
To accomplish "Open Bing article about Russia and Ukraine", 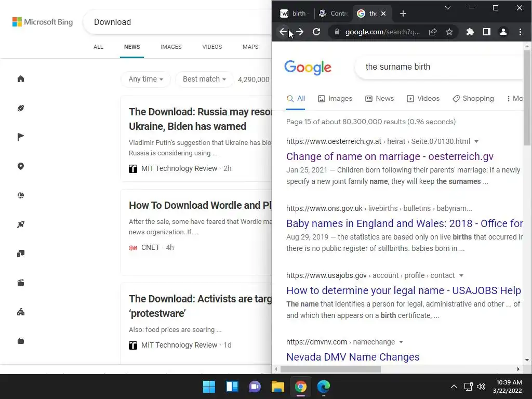I will point(200,119).
